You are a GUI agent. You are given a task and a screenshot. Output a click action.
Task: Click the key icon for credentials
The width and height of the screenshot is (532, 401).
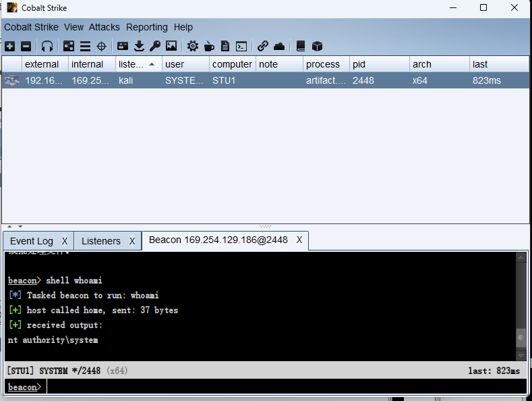pyautogui.click(x=155, y=47)
